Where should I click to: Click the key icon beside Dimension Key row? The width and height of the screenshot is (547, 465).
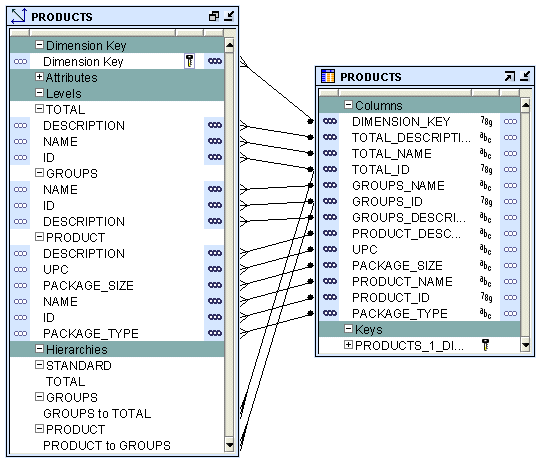[189, 61]
